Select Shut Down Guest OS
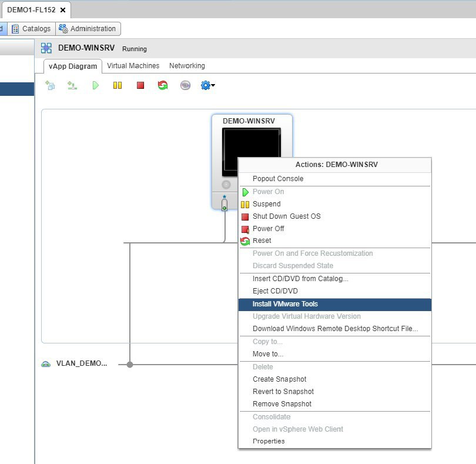Image resolution: width=476 pixels, height=464 pixels. [335, 216]
